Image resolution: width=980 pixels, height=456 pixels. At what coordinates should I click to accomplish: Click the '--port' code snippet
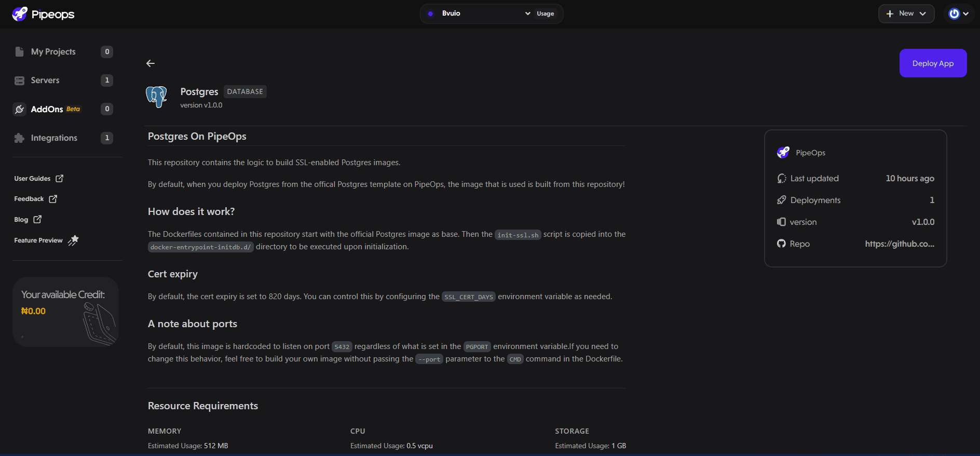click(x=429, y=359)
